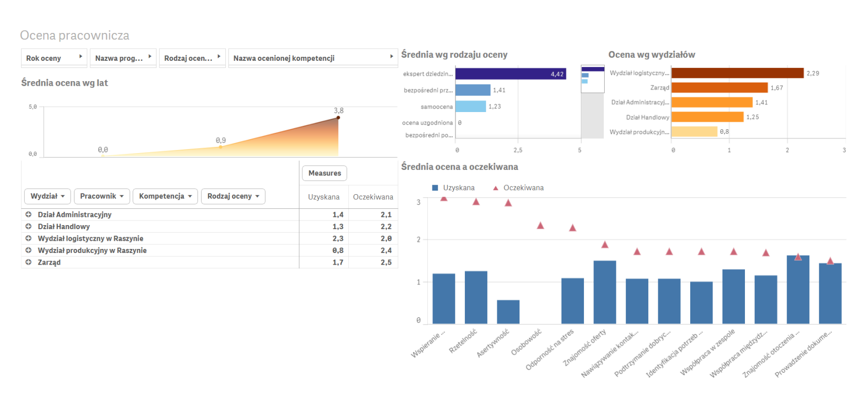Click the Uzyskana column header

324,197
